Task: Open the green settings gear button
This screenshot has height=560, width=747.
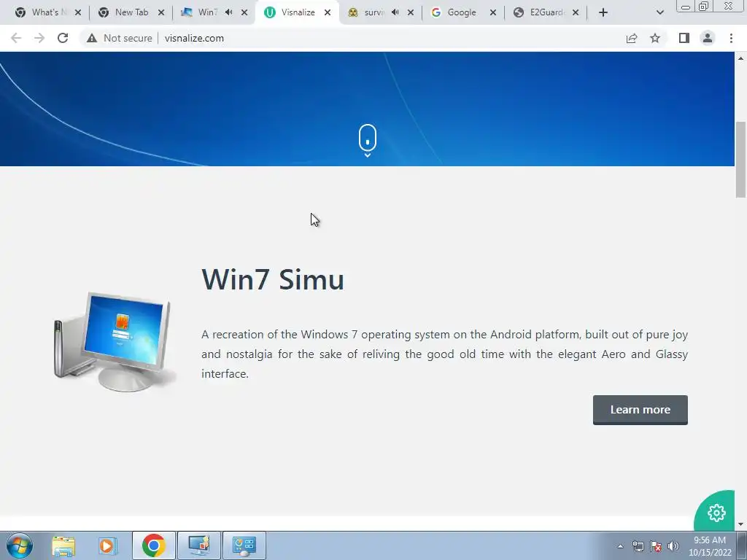Action: (716, 513)
